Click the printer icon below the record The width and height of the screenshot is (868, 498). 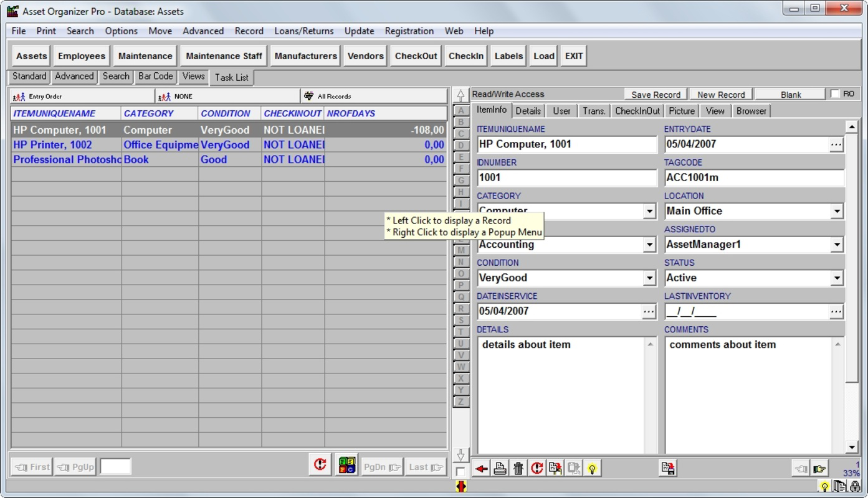(500, 469)
